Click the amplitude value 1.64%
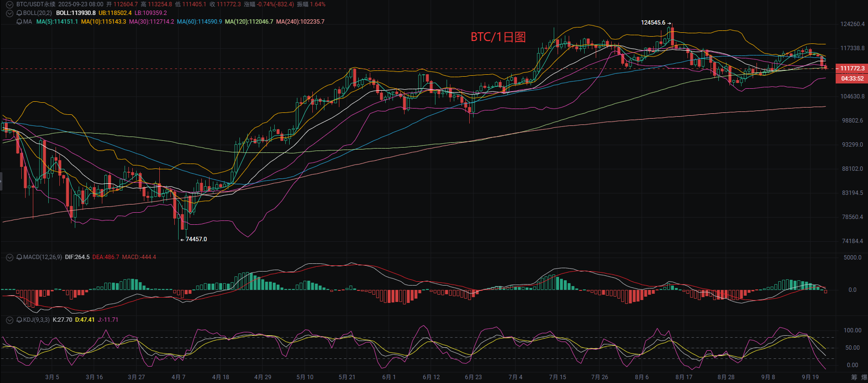The width and height of the screenshot is (868, 383). point(318,4)
